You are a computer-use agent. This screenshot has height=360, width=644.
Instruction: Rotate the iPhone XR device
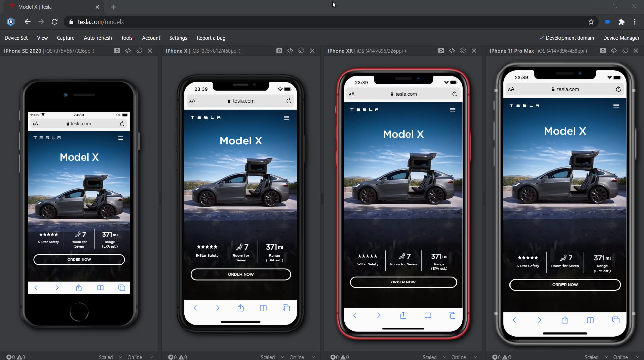point(463,51)
